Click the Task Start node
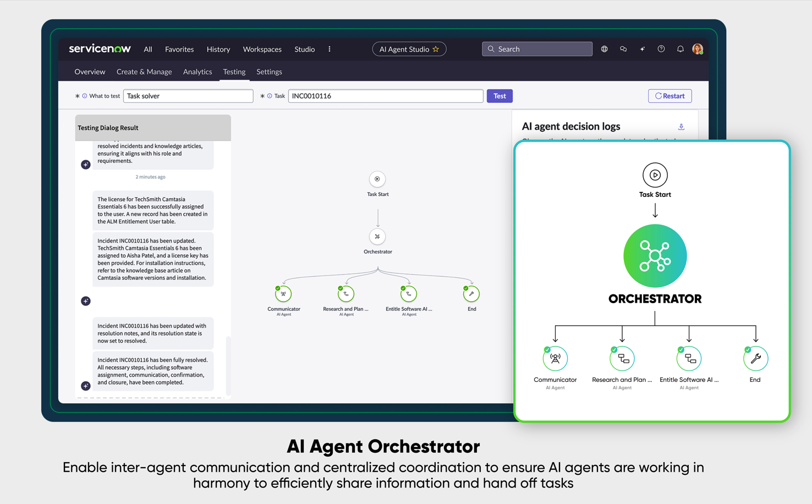This screenshot has height=504, width=812. coord(377,179)
